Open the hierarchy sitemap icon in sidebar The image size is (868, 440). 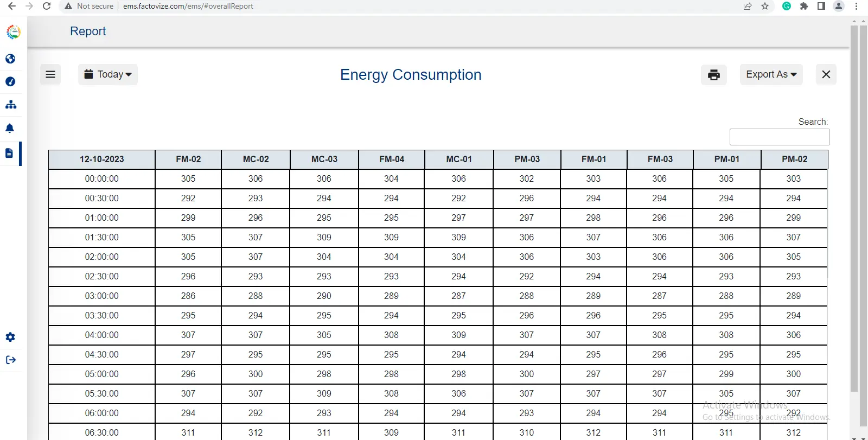point(11,105)
